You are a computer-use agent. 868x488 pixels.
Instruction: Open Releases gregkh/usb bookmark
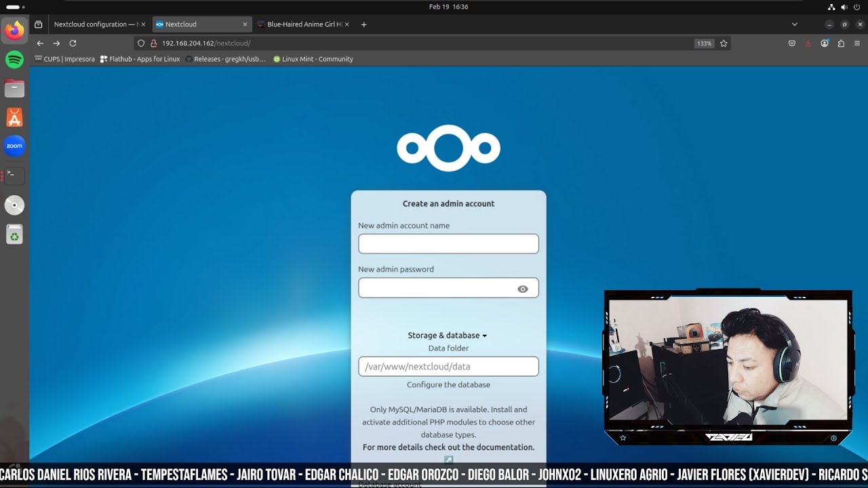tap(225, 59)
